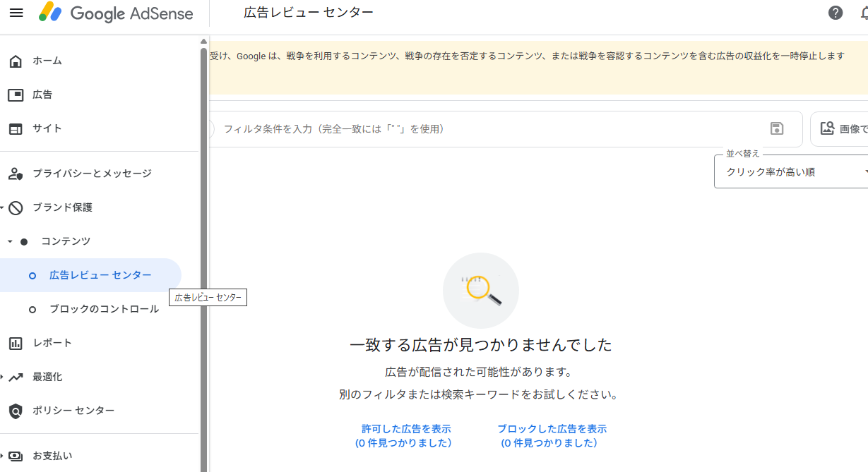This screenshot has height=472, width=868.
Task: Select ブロックのコントロール menu item
Action: tap(104, 309)
